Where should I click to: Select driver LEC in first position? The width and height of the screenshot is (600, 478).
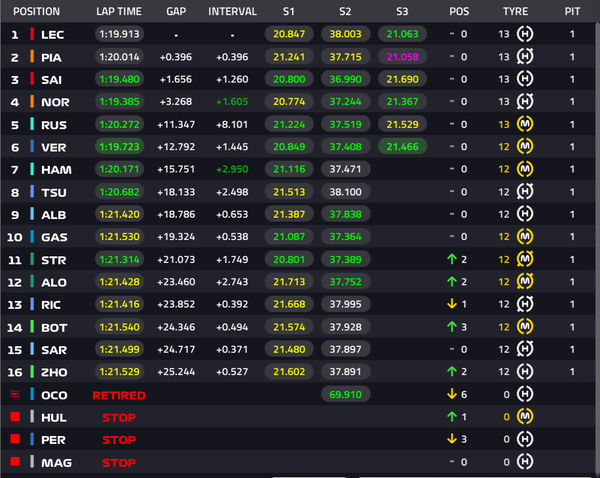(x=52, y=35)
